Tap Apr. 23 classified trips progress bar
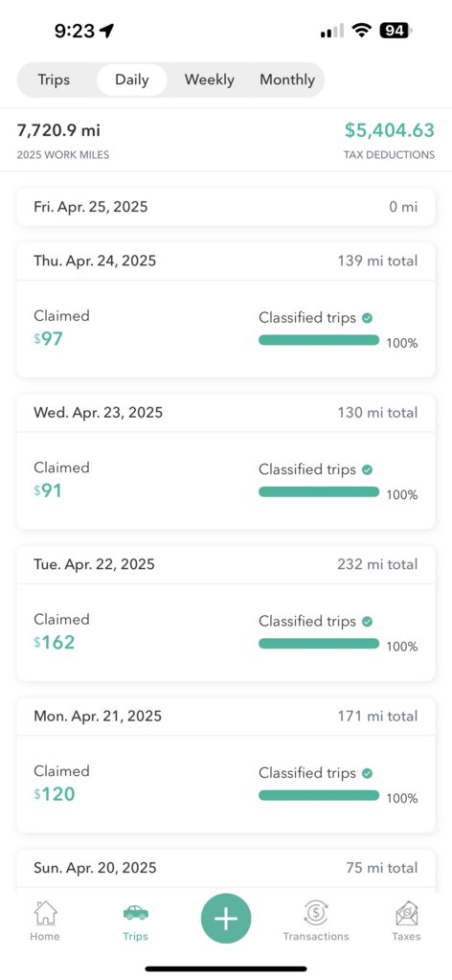Screen dimensions: 452x980 319,491
